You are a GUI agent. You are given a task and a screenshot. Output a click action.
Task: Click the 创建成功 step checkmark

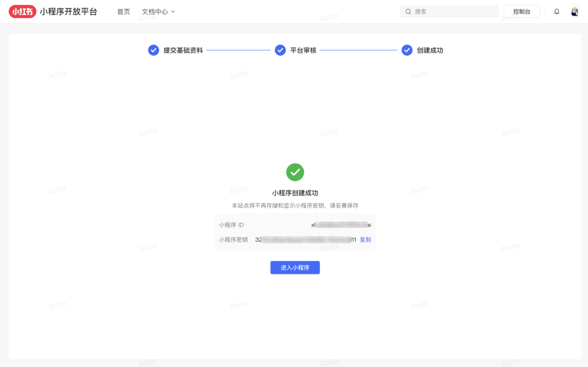[x=407, y=50]
